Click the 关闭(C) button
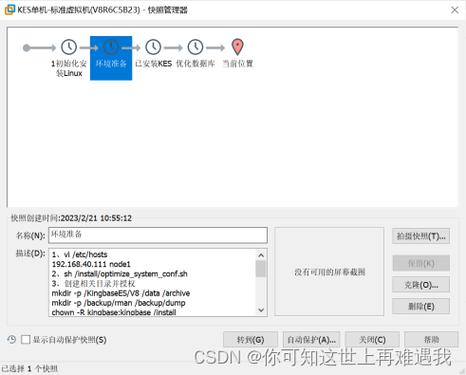Viewport: 466px width, 375px height. click(x=372, y=340)
